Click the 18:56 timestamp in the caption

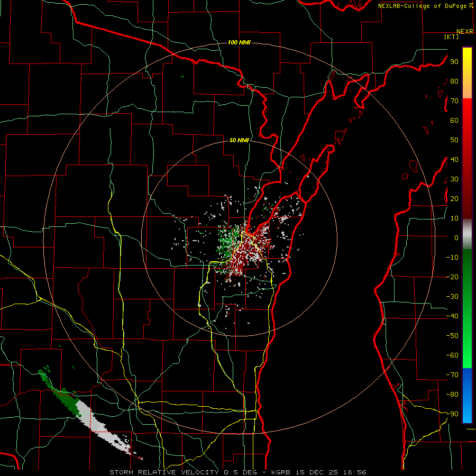(x=355, y=472)
